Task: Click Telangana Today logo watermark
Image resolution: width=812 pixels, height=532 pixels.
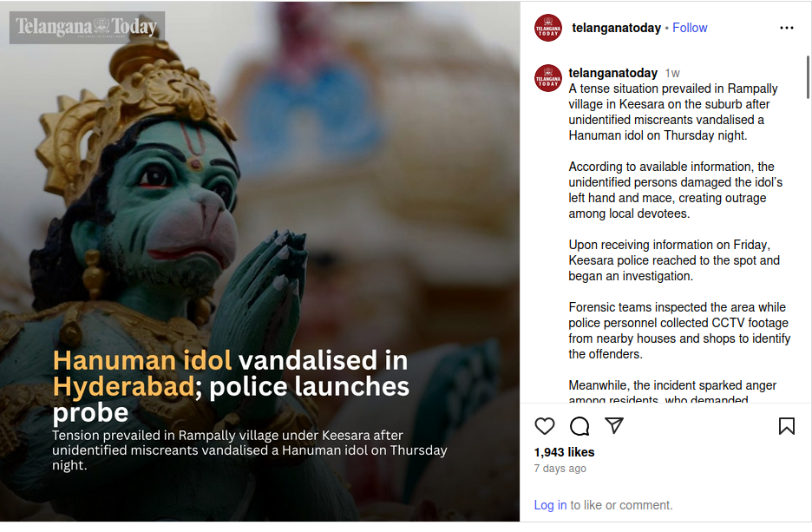Action: tap(87, 27)
